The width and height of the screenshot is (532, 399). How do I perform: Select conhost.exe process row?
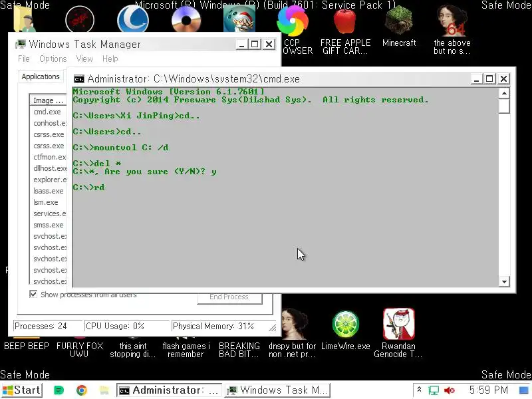pos(49,123)
